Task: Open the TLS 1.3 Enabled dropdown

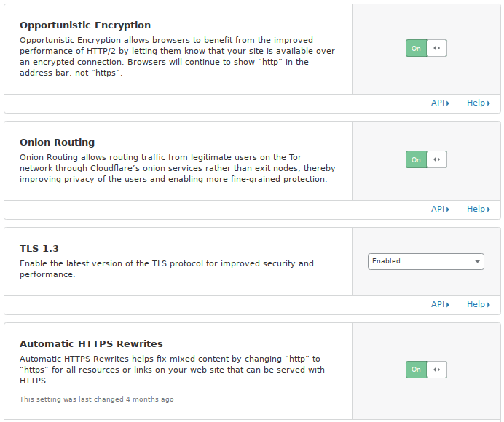Action: pos(426,261)
